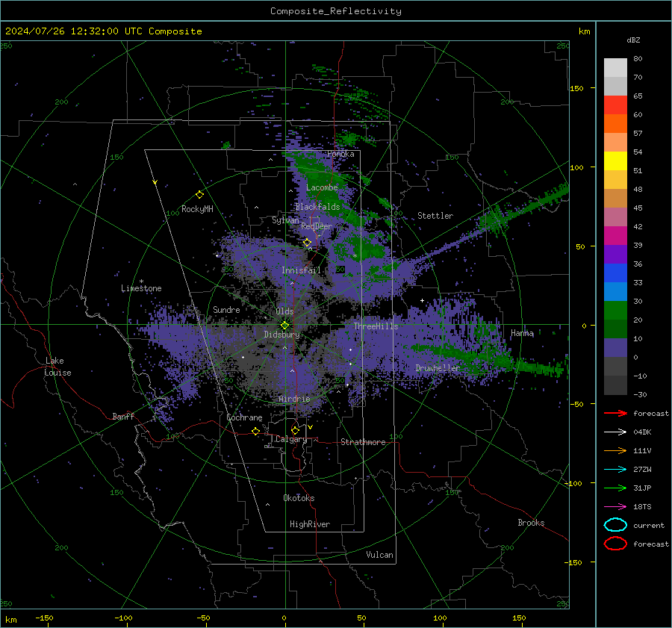
Task: Click the white 04DK arrow in legend
Action: pyautogui.click(x=615, y=432)
